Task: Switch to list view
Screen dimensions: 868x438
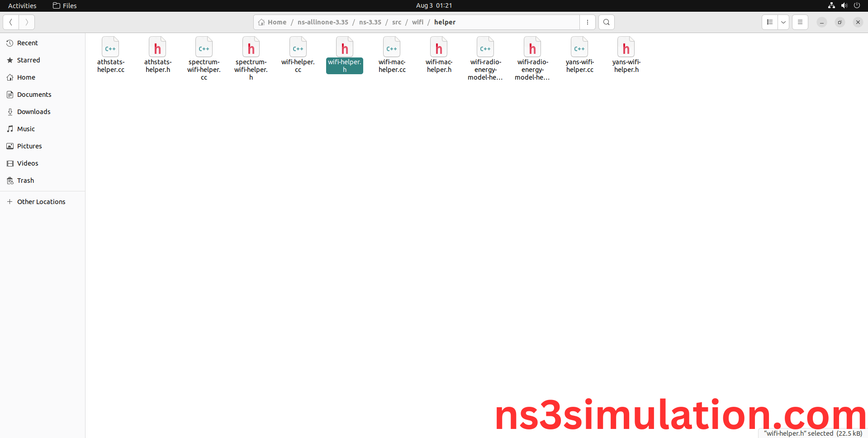Action: (770, 22)
